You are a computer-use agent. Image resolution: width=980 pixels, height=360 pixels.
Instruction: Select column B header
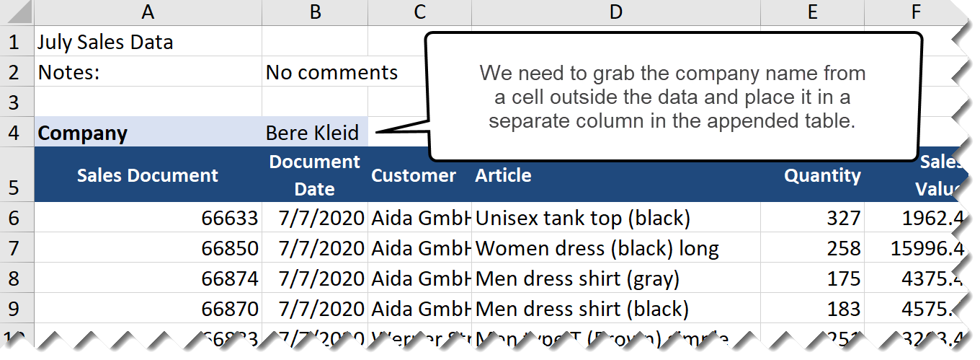(315, 11)
